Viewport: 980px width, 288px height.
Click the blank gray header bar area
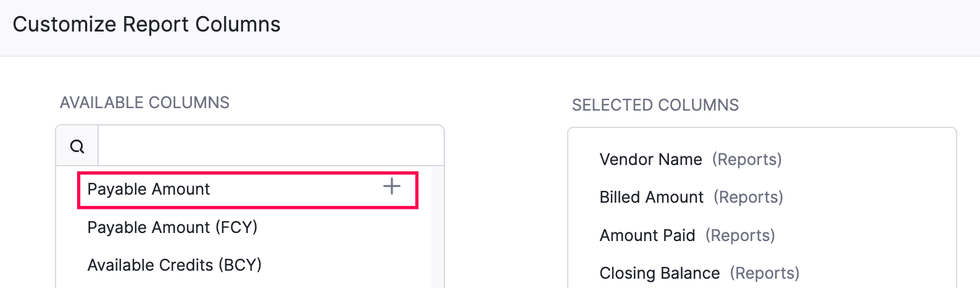[617, 28]
